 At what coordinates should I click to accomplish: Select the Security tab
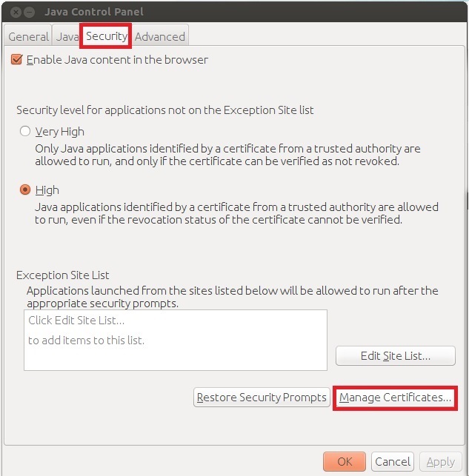pyautogui.click(x=107, y=36)
